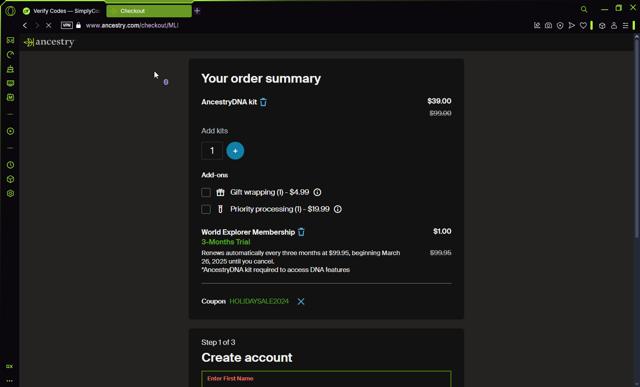Open History clock icon in sidebar
Image resolution: width=640 pixels, height=387 pixels.
[10, 165]
